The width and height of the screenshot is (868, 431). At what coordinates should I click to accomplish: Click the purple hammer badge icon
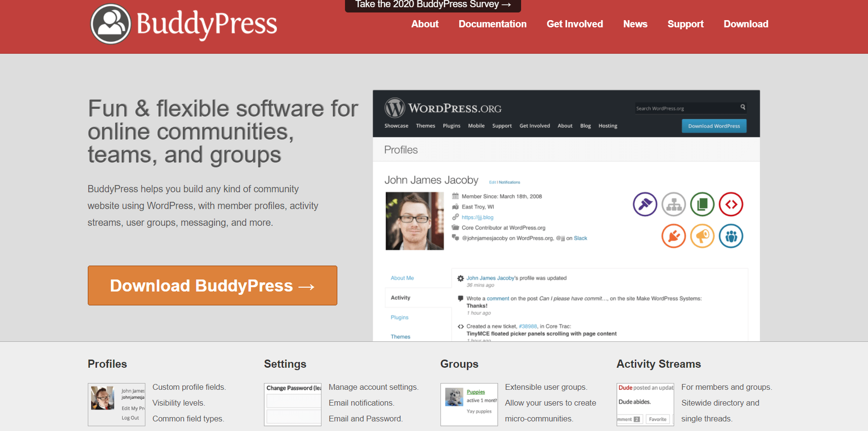tap(645, 204)
